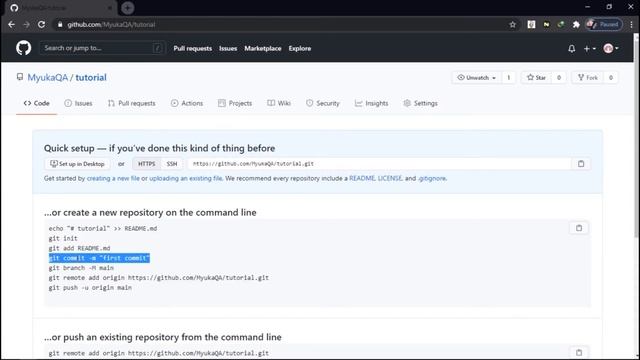Image resolution: width=640 pixels, height=360 pixels.
Task: Select the Code tab
Action: coord(36,103)
